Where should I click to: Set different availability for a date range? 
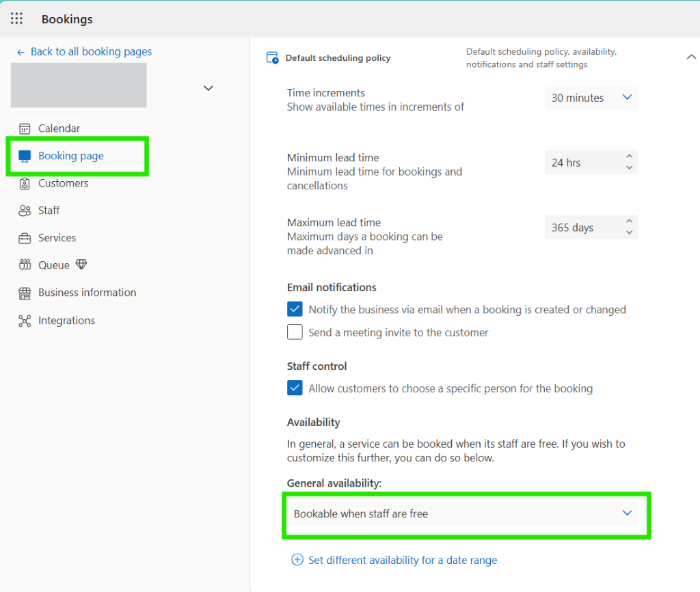click(402, 560)
